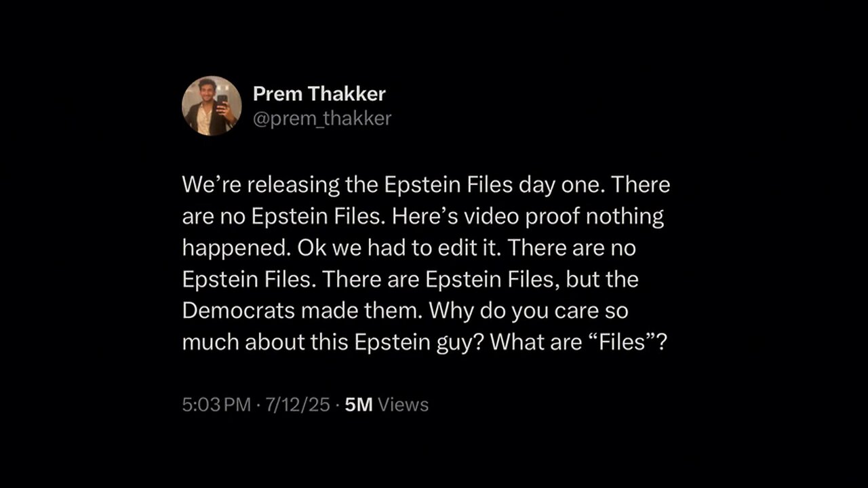Click the bold 5M view count

[x=359, y=405]
